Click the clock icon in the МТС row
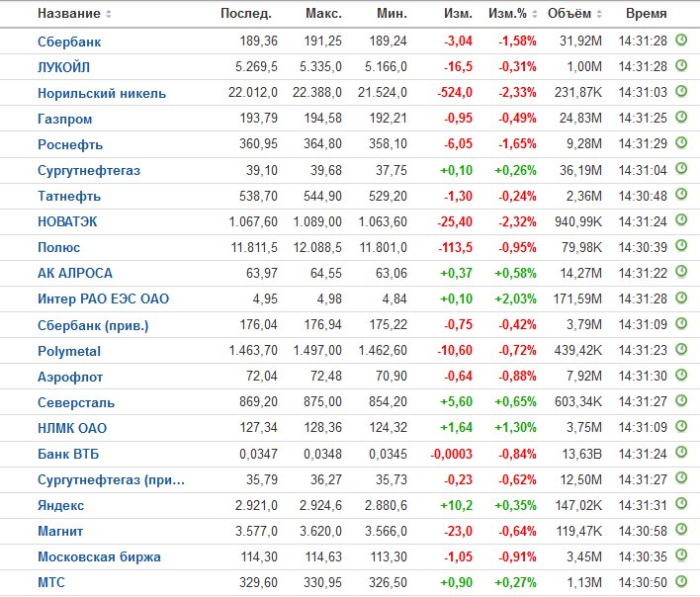 tap(681, 581)
